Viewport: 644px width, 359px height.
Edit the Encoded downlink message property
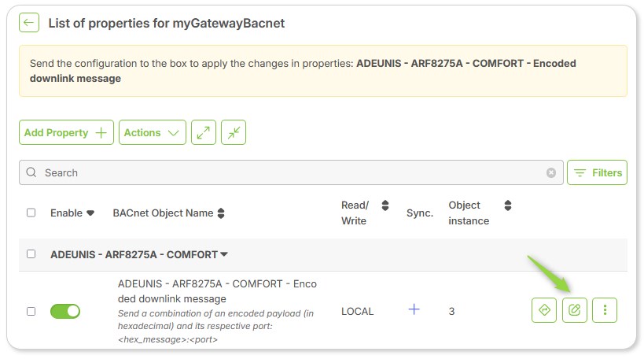pyautogui.click(x=575, y=310)
